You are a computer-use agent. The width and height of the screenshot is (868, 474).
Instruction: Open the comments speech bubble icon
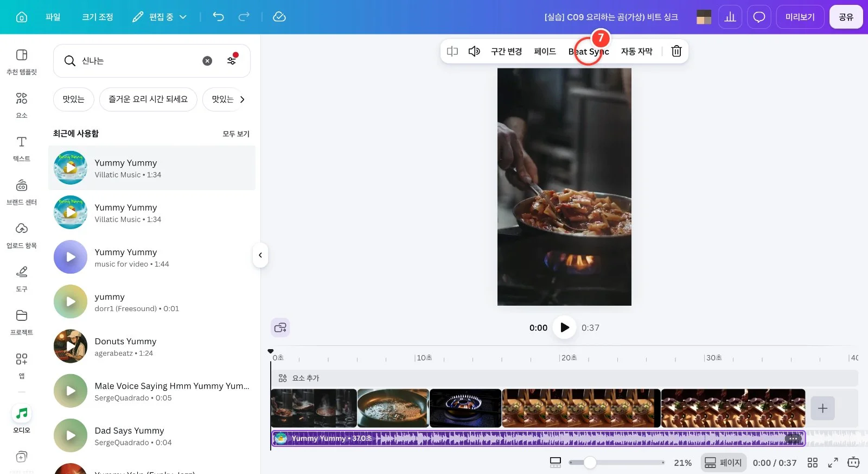point(759,17)
